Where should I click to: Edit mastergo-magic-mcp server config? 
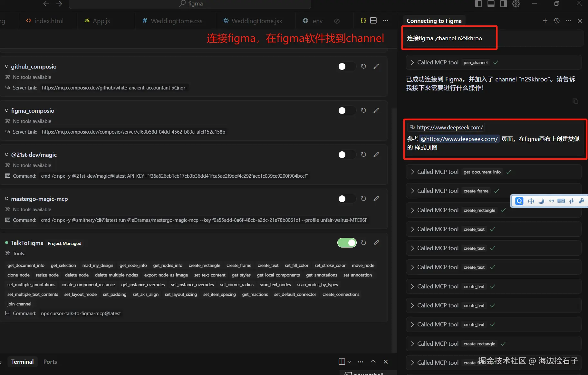click(376, 199)
